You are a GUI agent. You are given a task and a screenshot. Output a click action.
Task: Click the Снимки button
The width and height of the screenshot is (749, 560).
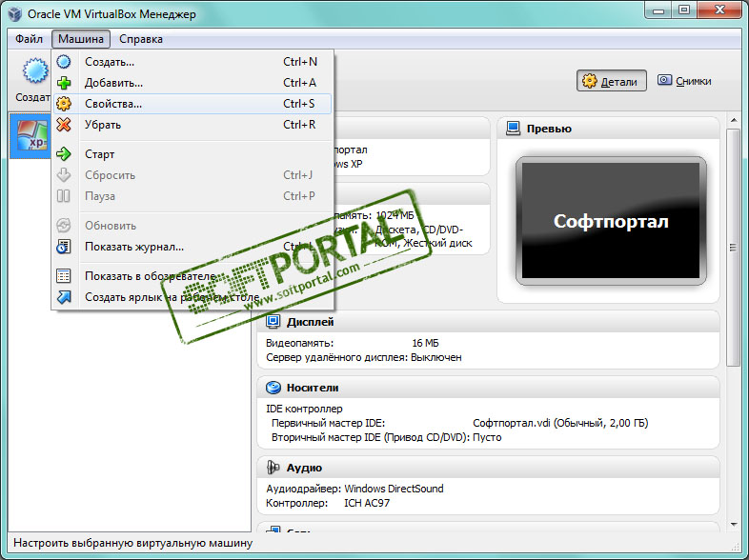click(684, 81)
